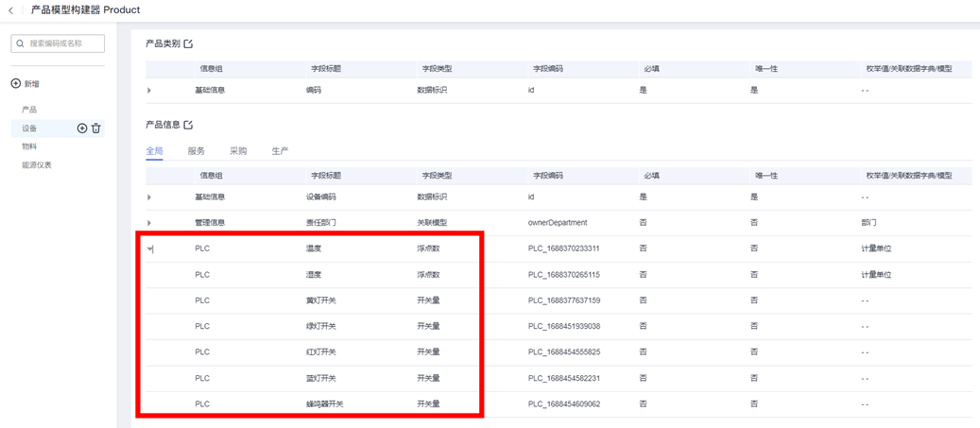This screenshot has height=428, width=980.
Task: Click 浮点数 type in the 温度 row
Action: [x=428, y=248]
